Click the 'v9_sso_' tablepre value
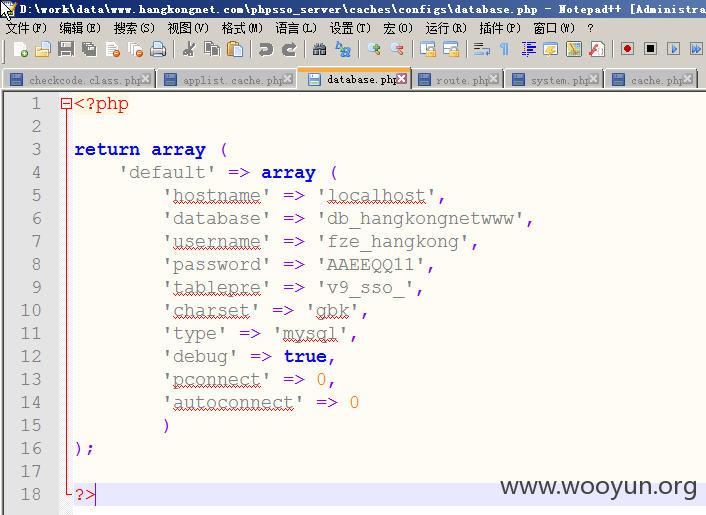This screenshot has width=706, height=515. 365,288
